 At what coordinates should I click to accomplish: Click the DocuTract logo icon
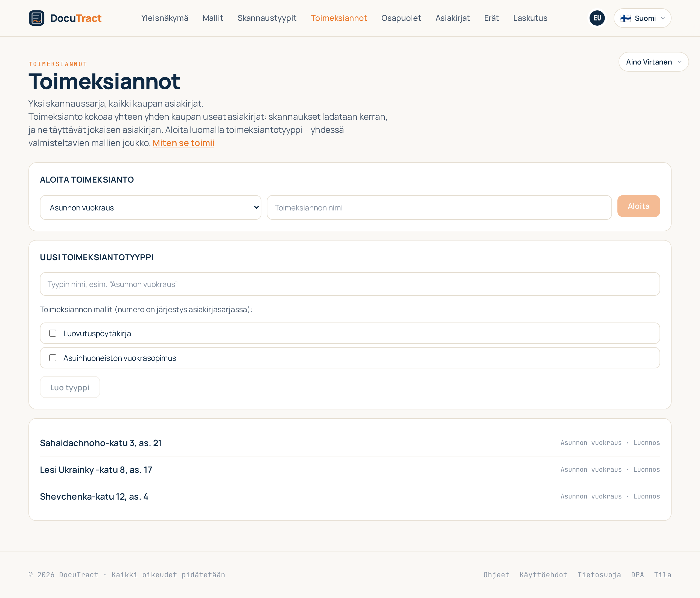click(36, 18)
